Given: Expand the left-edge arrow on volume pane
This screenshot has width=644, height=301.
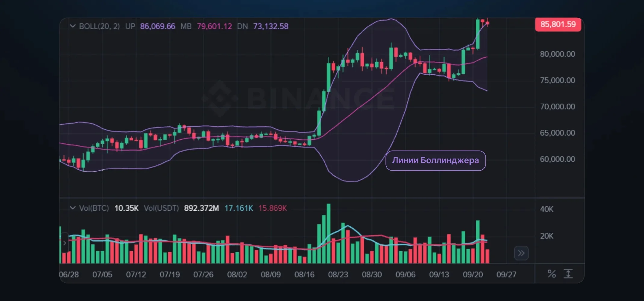Looking at the screenshot, I should [64, 243].
